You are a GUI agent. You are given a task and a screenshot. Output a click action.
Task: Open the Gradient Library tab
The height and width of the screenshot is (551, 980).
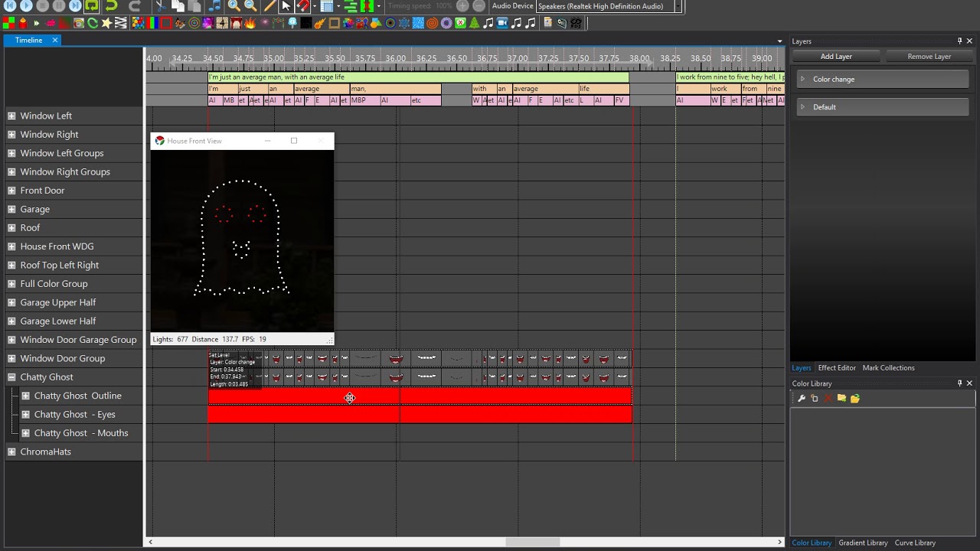(863, 543)
